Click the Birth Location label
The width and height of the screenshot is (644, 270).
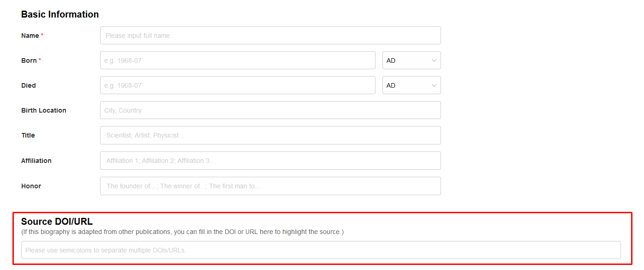point(44,110)
